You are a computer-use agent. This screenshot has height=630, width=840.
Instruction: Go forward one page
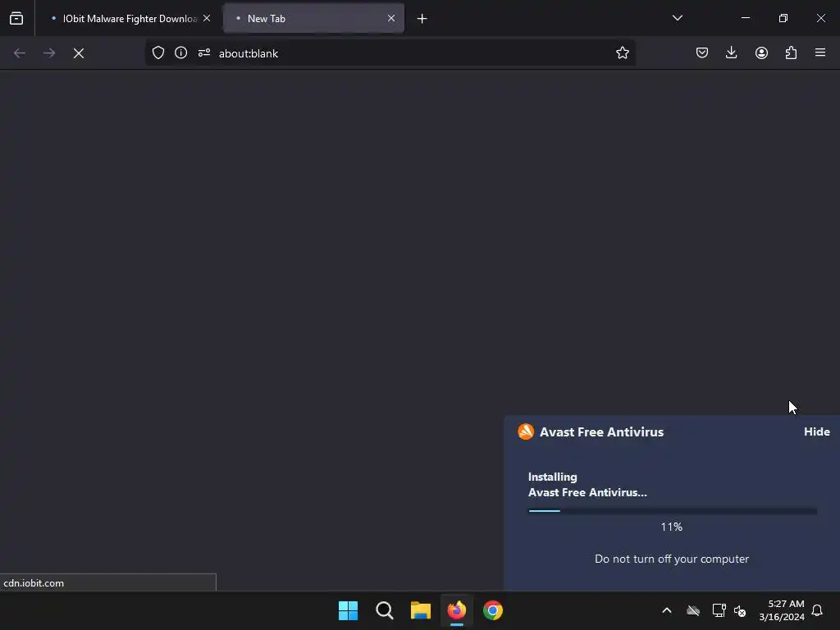tap(48, 53)
